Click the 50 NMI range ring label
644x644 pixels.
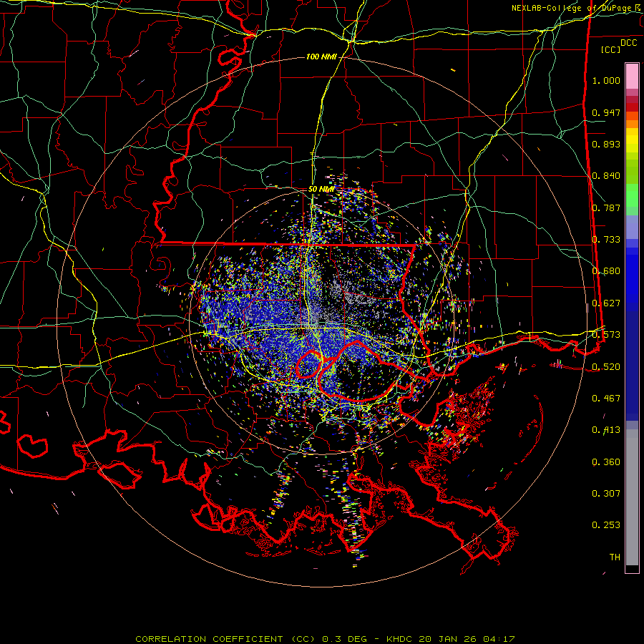tap(321, 190)
